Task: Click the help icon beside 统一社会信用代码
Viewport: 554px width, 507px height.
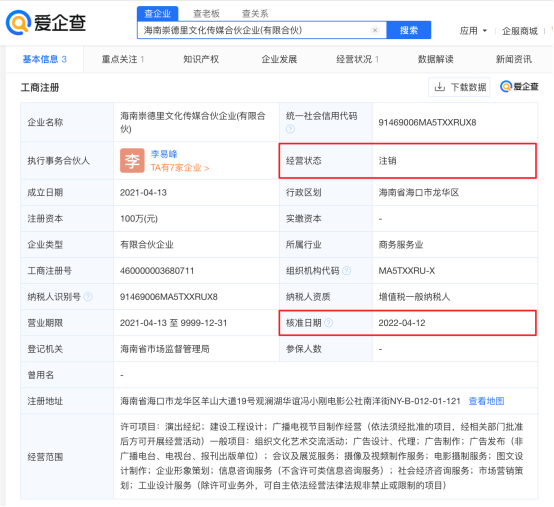Action: click(x=290, y=129)
